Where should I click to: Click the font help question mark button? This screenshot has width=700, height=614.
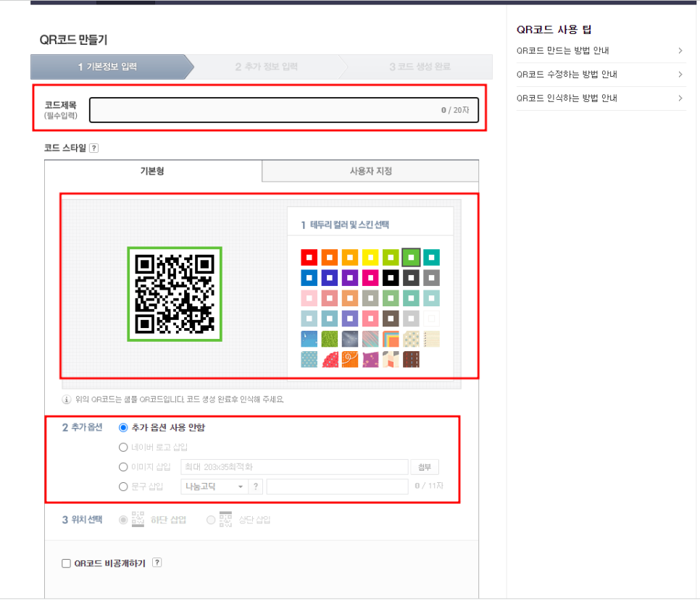point(255,487)
